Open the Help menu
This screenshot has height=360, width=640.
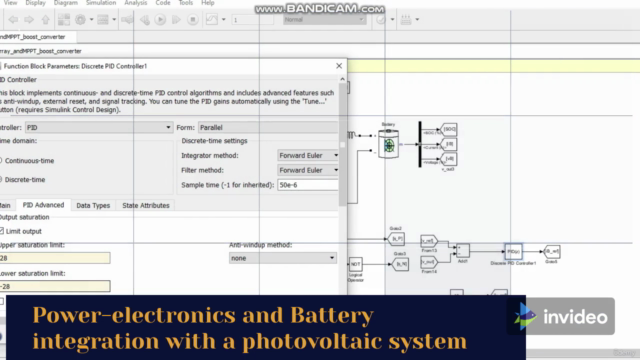click(x=208, y=3)
